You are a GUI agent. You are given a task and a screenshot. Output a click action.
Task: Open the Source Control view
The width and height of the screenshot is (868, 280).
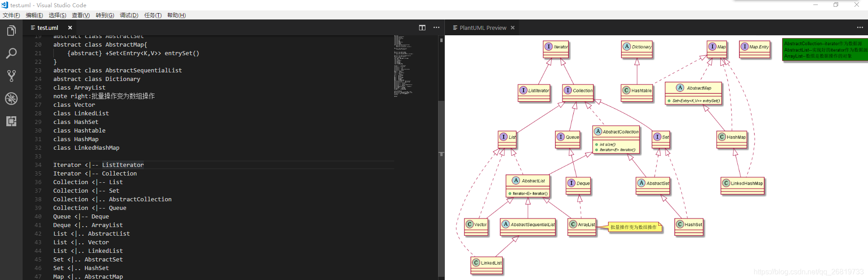(x=11, y=76)
